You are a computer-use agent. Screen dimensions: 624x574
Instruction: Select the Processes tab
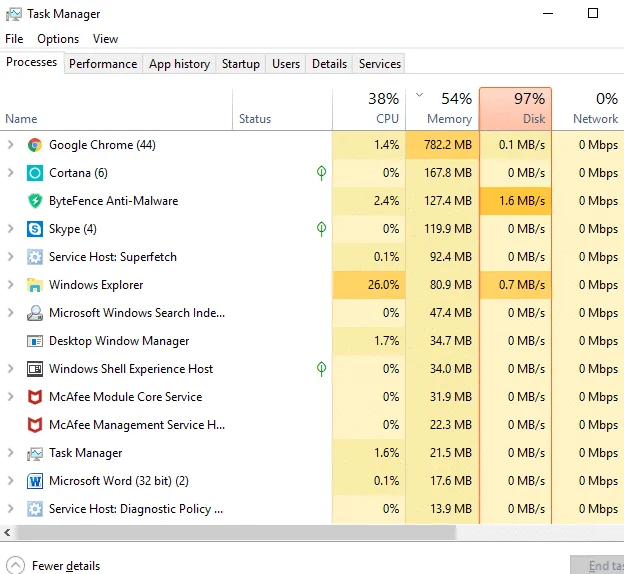point(31,62)
